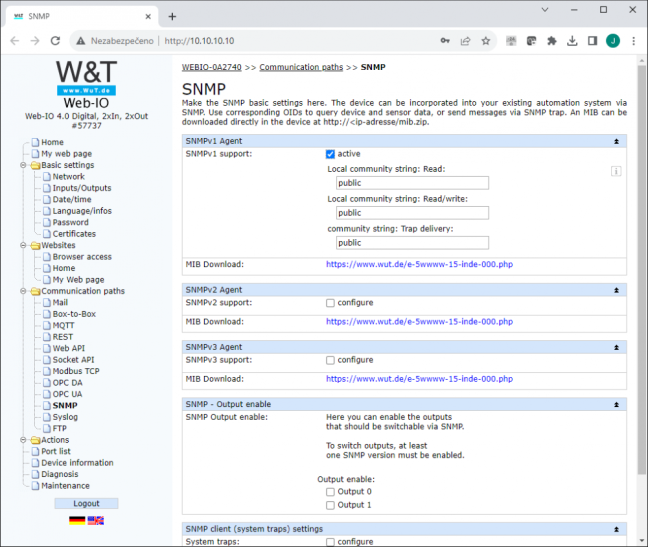Open Browser access under Websites
The height and width of the screenshot is (547, 648).
[x=82, y=257]
